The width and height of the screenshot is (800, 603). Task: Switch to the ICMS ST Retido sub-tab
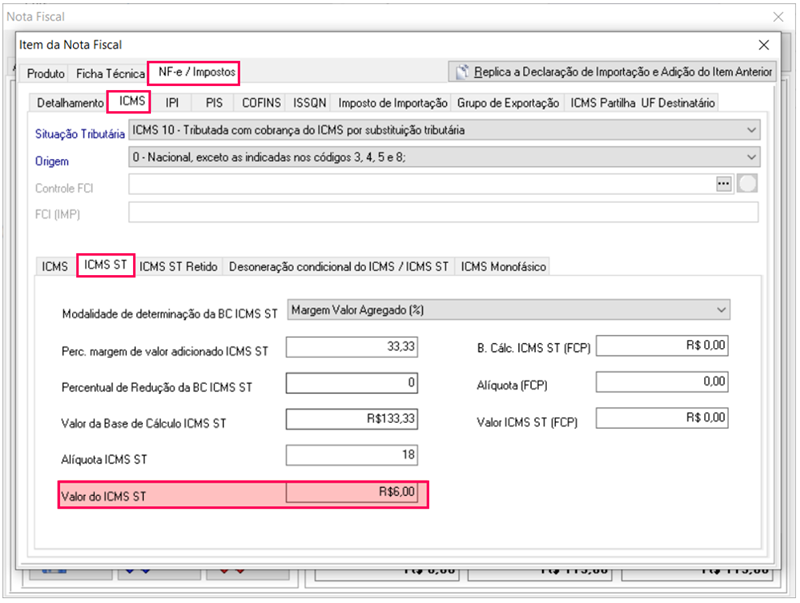(x=178, y=266)
